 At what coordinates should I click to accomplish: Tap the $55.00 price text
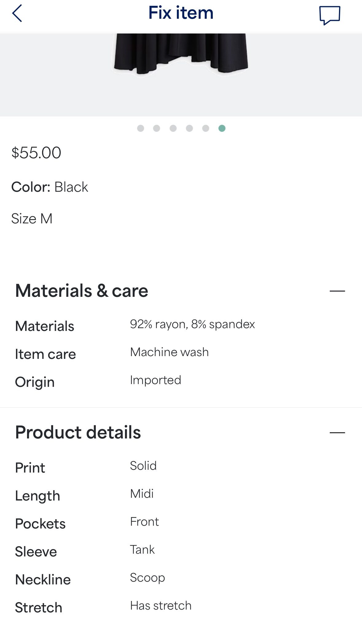36,153
